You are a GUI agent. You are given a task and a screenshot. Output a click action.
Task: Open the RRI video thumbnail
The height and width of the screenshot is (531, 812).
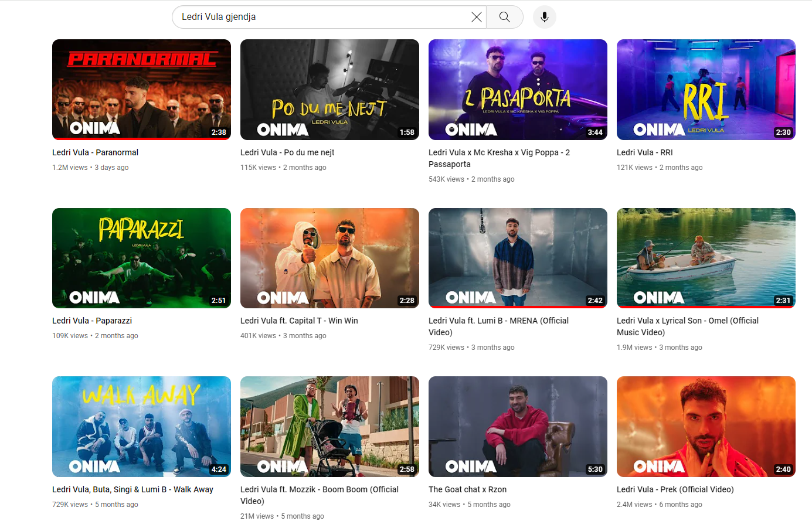706,89
